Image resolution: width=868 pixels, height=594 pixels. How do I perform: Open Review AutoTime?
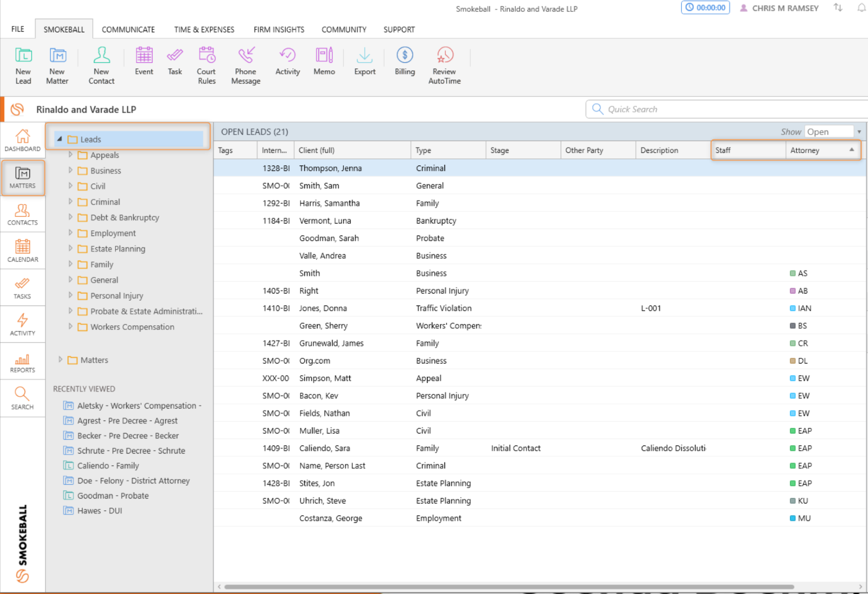(445, 66)
